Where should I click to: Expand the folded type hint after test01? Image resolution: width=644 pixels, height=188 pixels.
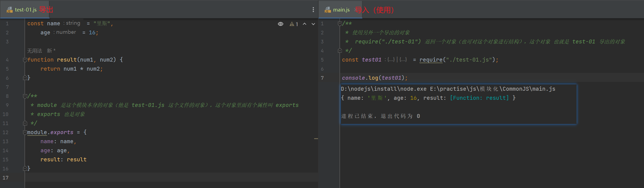coord(396,60)
